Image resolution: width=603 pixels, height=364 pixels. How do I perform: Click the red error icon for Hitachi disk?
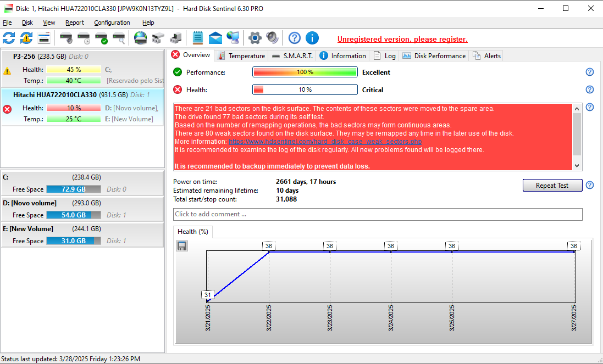tap(7, 109)
